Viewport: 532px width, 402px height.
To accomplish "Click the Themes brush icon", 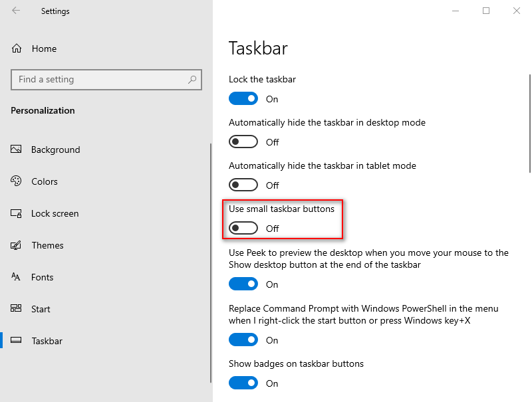I will [x=16, y=245].
